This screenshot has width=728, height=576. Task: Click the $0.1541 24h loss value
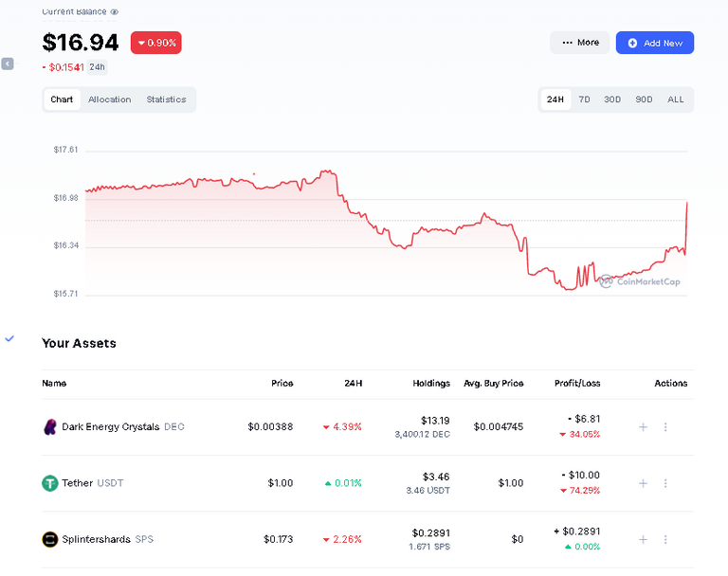[64, 67]
